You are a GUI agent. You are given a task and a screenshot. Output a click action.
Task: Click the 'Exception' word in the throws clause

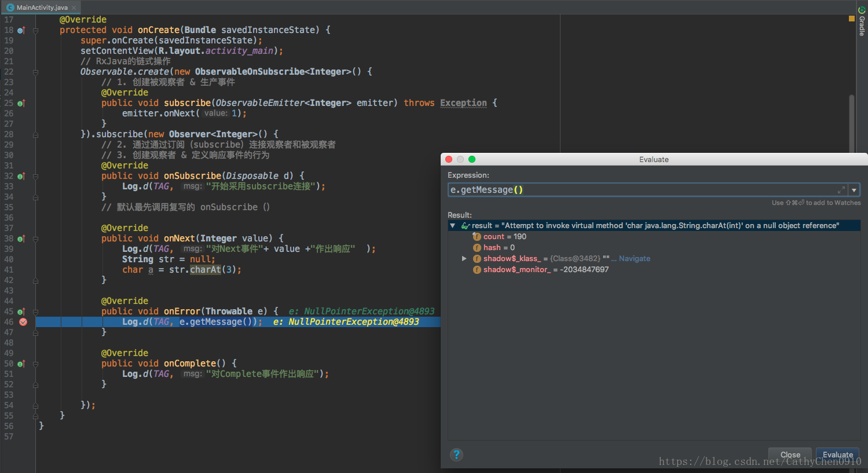click(463, 103)
